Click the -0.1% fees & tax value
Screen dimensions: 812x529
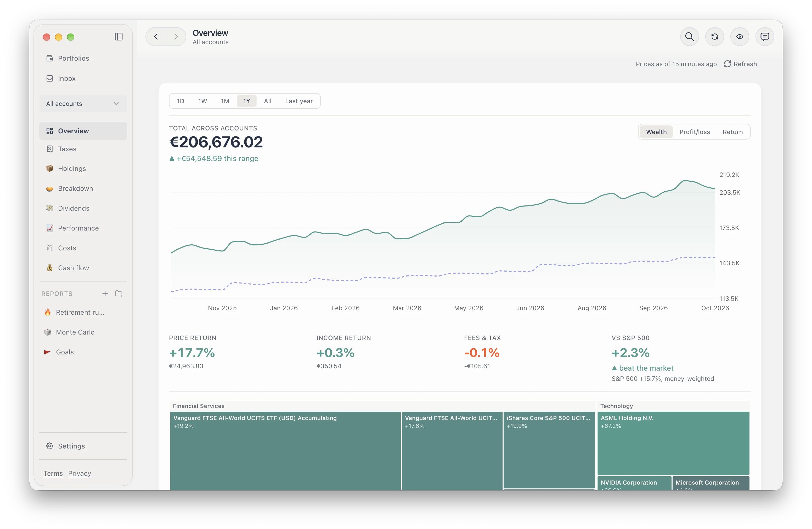[x=482, y=353]
